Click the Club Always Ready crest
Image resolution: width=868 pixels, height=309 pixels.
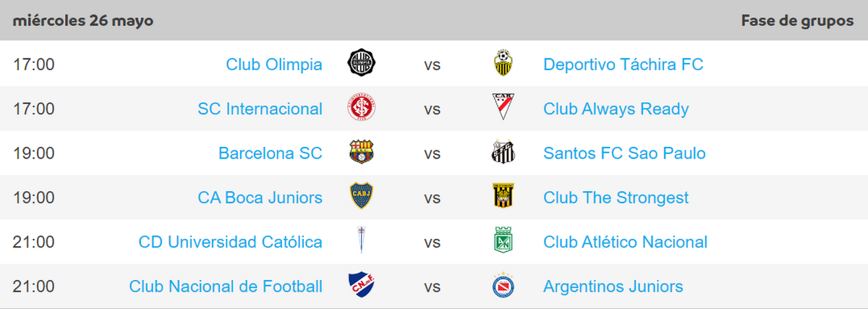pos(503,109)
